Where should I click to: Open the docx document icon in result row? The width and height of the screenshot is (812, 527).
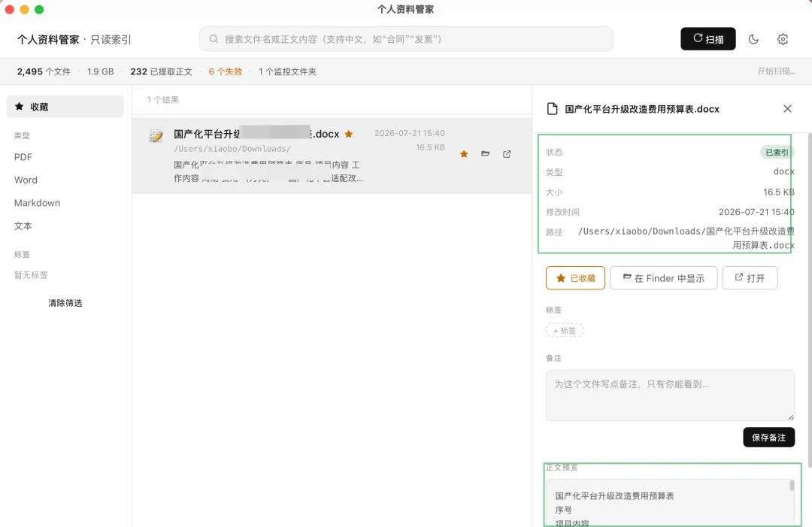tap(156, 135)
